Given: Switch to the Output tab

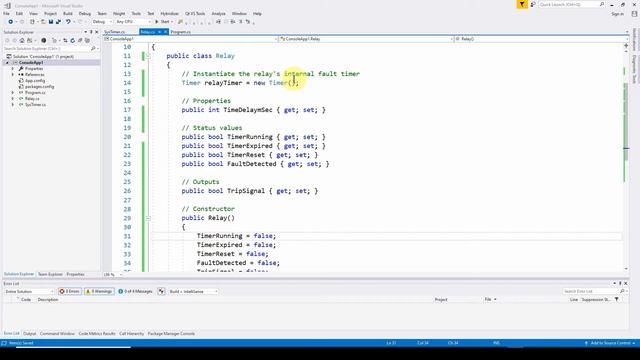Looking at the screenshot, I should tap(29, 333).
